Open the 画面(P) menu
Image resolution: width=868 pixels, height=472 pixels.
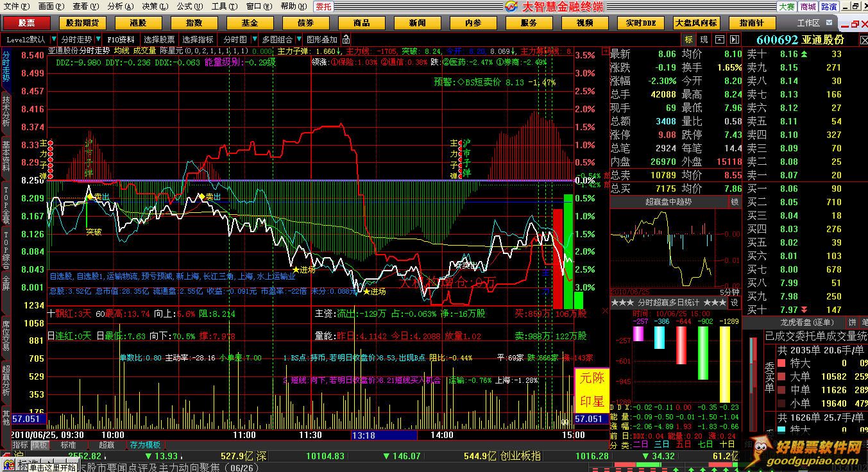[50, 6]
